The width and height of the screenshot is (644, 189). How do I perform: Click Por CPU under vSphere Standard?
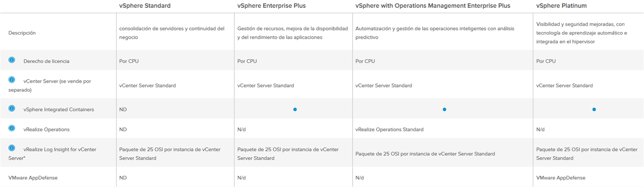pos(129,61)
